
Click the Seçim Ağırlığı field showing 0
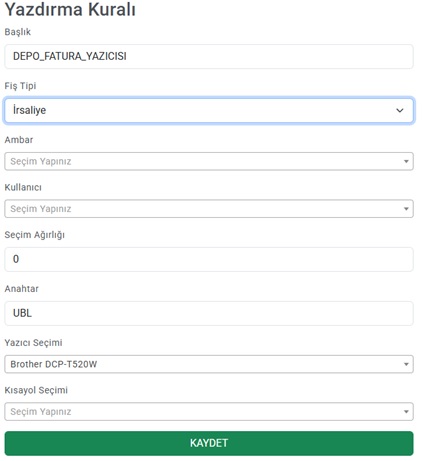(x=209, y=259)
